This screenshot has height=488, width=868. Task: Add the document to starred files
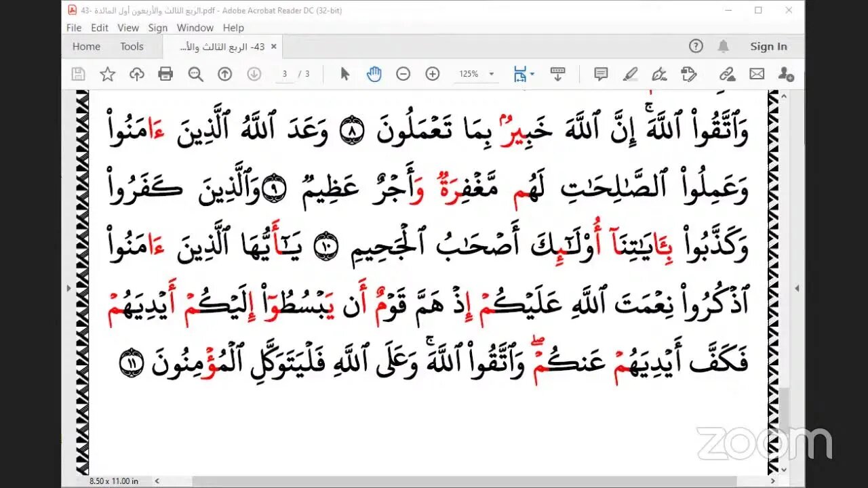click(x=107, y=74)
